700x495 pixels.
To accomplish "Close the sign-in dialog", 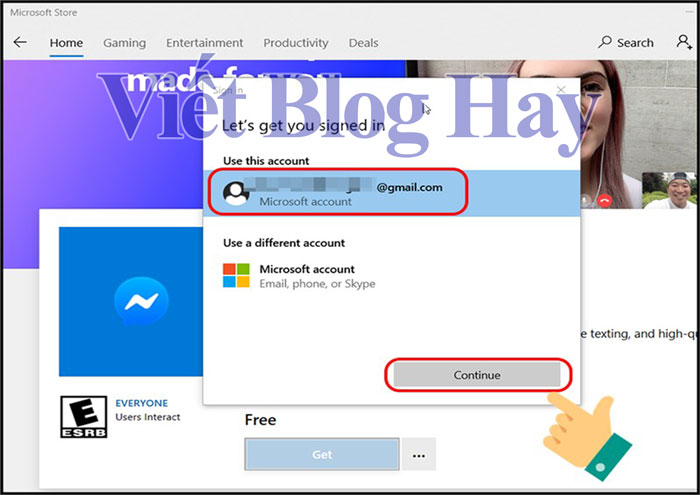I will 561,90.
